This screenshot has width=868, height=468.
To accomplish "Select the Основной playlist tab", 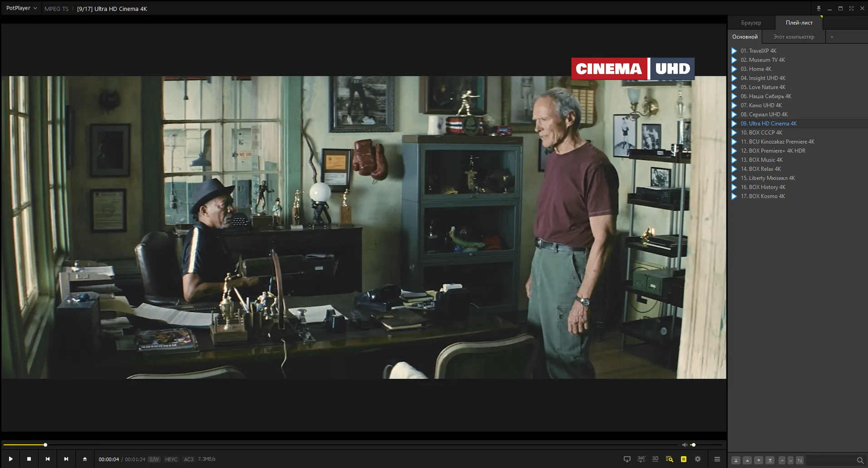I will tap(745, 37).
